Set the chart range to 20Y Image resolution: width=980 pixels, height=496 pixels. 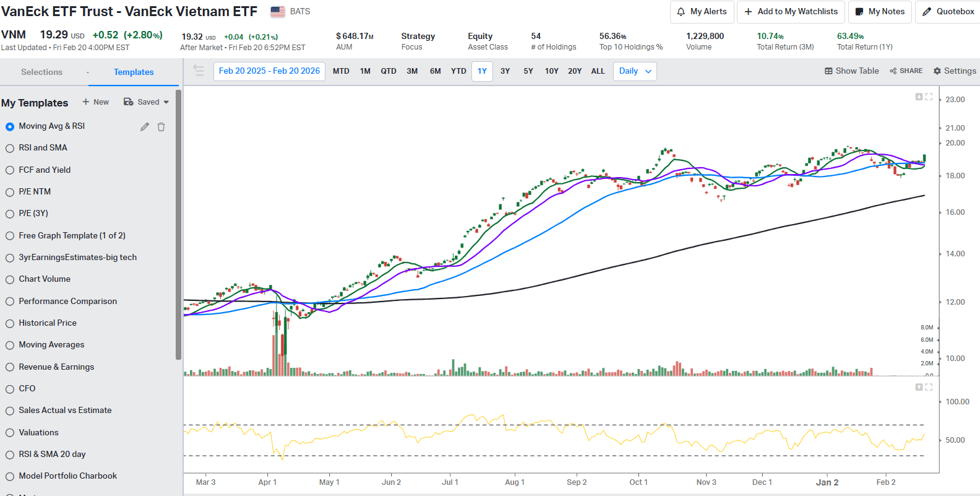coord(575,71)
